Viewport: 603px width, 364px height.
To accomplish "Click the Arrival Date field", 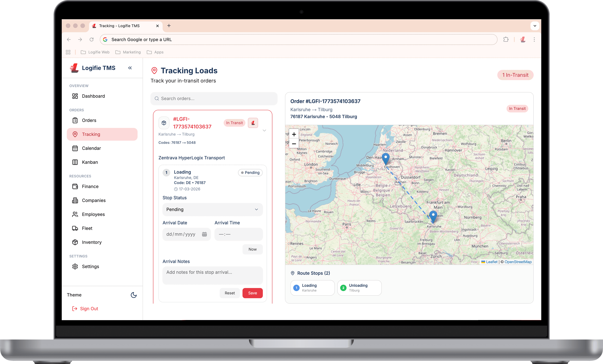I will click(187, 234).
